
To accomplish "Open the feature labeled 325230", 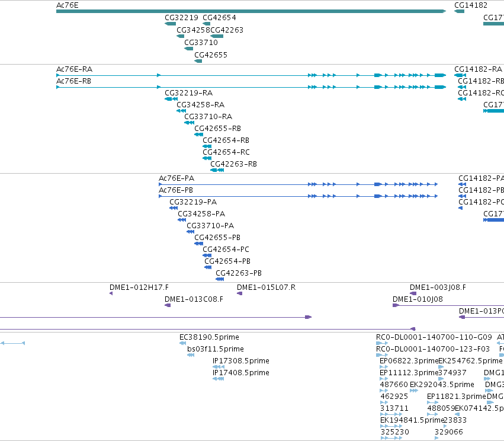I will 391,438.
